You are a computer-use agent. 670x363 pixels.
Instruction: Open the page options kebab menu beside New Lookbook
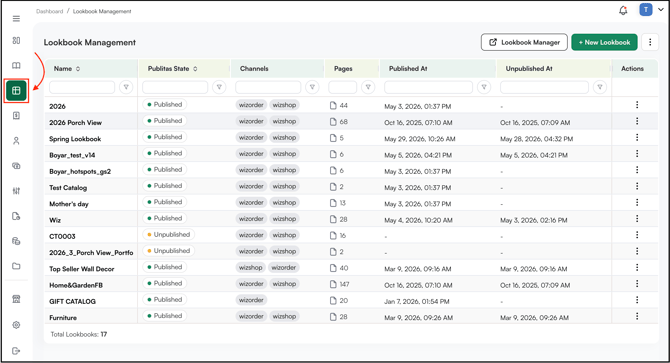click(650, 42)
